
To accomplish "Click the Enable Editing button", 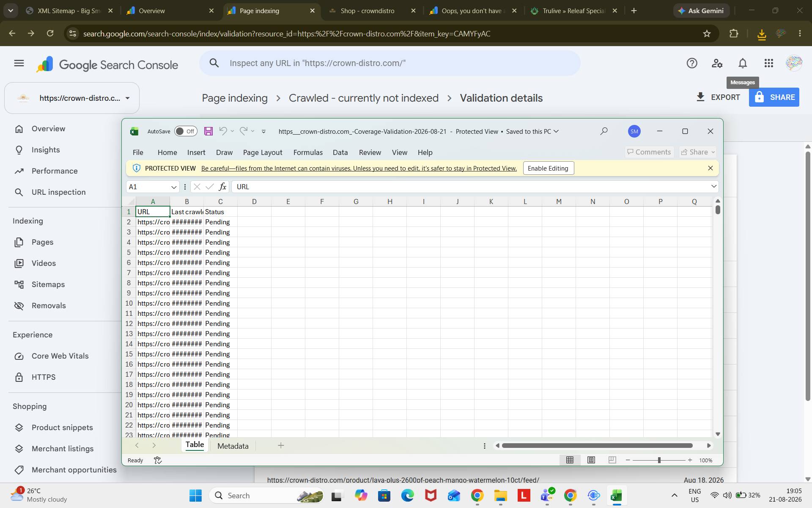I will (x=548, y=168).
